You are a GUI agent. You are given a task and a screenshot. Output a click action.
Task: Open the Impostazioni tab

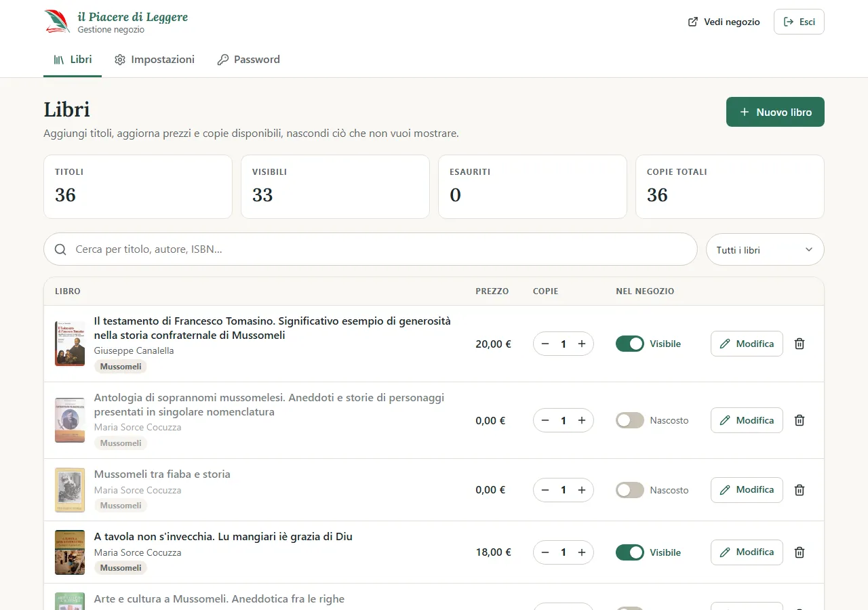(x=155, y=60)
